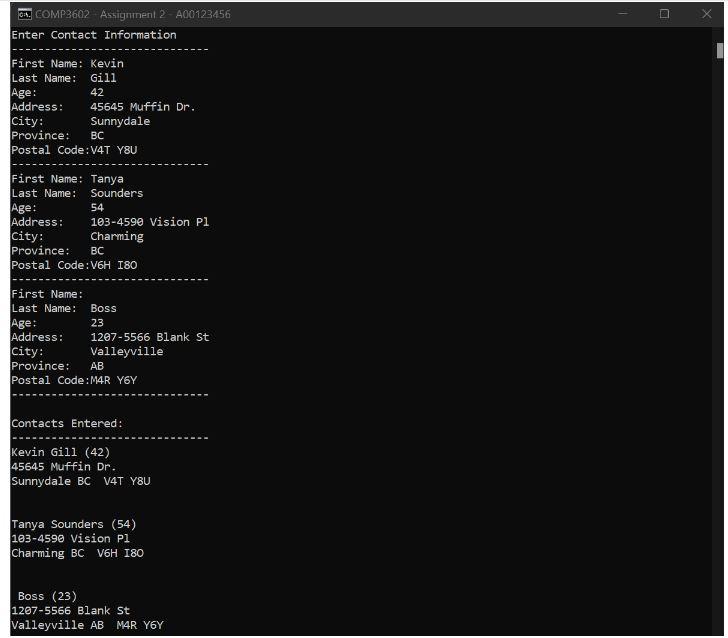Click the 'Age: 23' line
The image size is (728, 638).
pyautogui.click(x=58, y=323)
